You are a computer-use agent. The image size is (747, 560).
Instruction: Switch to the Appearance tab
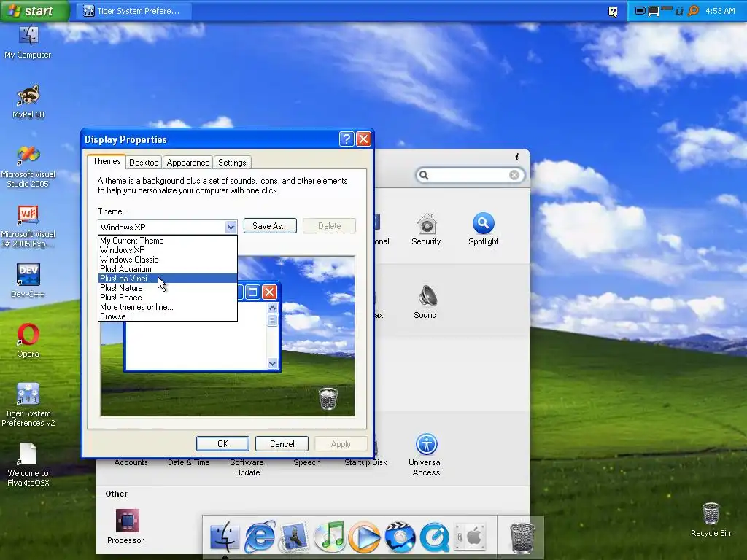(x=187, y=163)
